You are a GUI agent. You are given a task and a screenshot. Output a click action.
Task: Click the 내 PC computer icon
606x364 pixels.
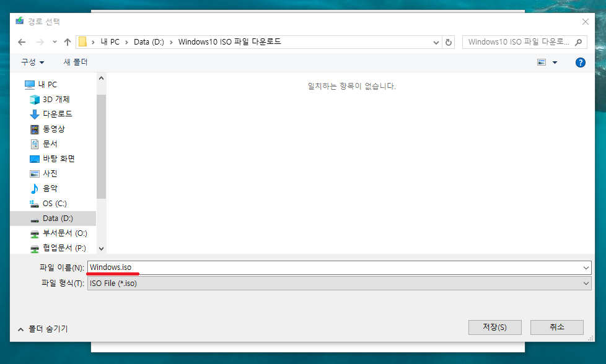pos(29,85)
